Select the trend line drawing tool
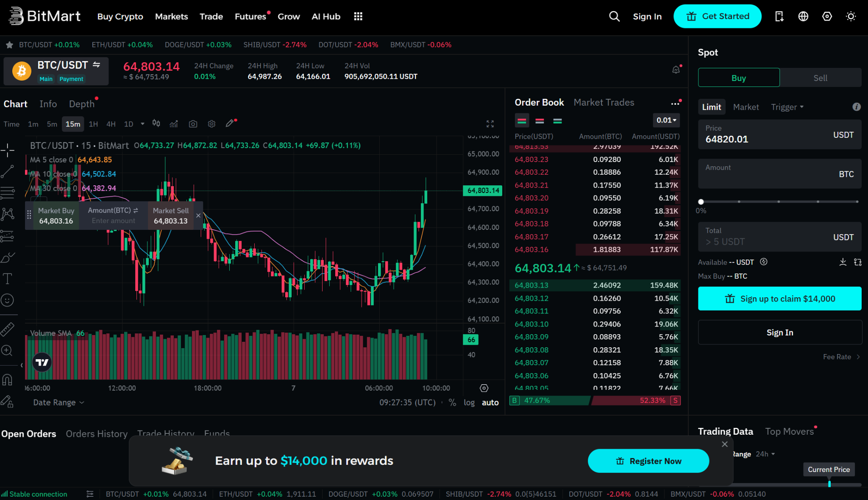The height and width of the screenshot is (500, 868). click(7, 171)
